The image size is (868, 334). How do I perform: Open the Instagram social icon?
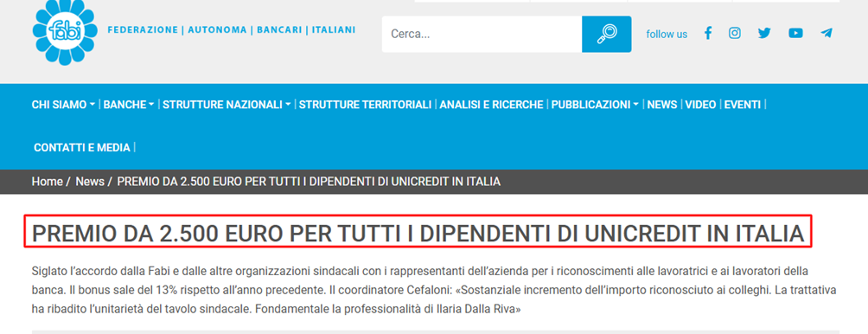pyautogui.click(x=735, y=33)
